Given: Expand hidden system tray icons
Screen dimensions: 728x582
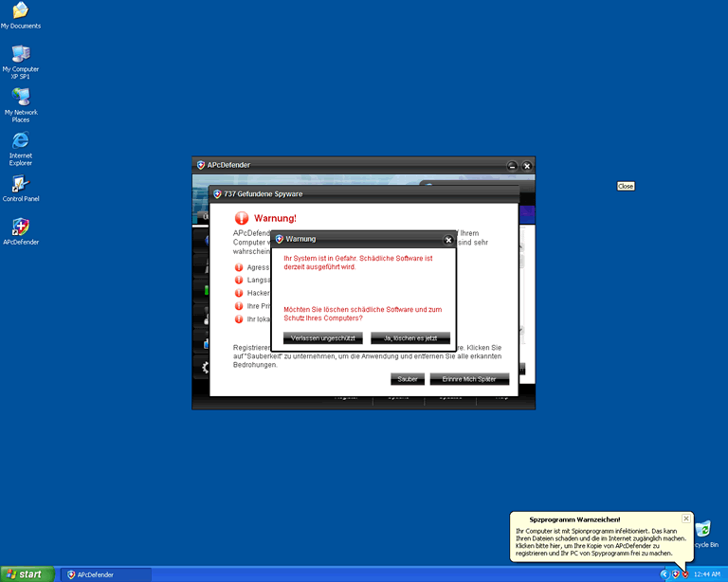Looking at the screenshot, I should point(664,574).
